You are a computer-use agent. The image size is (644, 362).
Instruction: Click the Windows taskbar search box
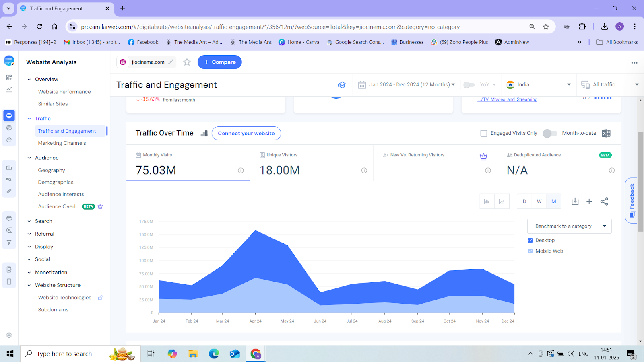pyautogui.click(x=80, y=354)
